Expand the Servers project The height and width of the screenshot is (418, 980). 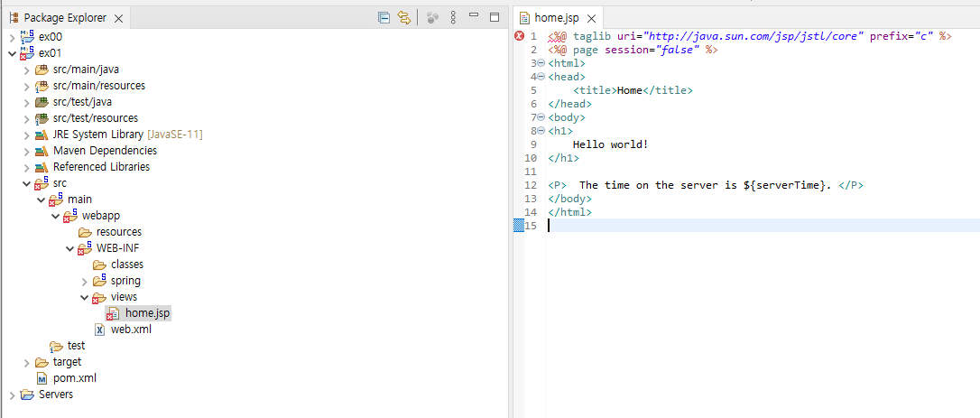12,395
